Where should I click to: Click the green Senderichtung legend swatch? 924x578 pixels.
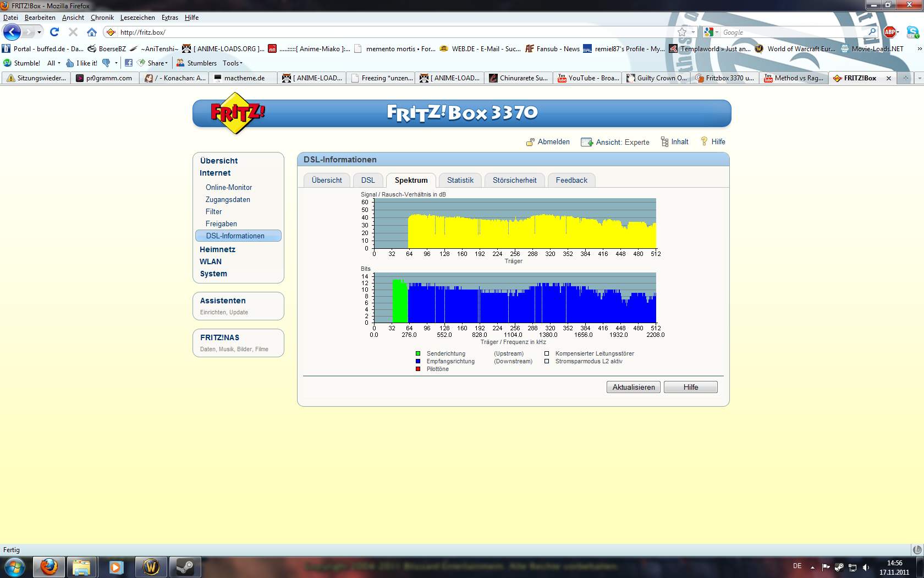tap(418, 353)
